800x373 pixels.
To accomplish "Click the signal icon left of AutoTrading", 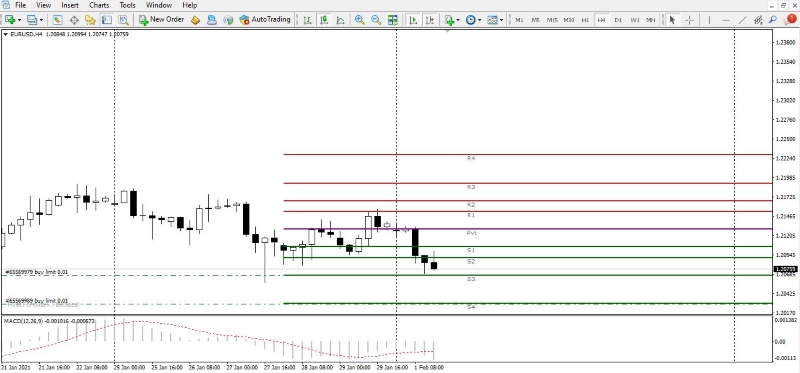I will [x=228, y=20].
